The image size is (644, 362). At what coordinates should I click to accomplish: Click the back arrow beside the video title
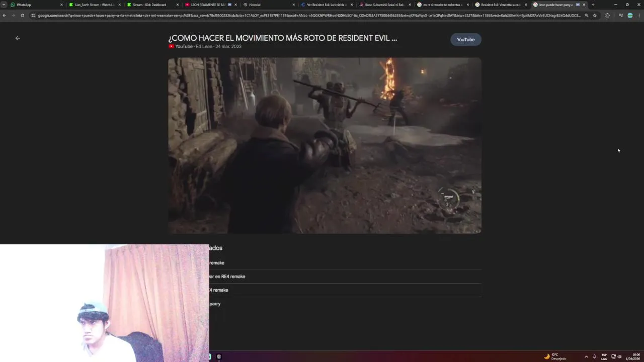click(18, 38)
